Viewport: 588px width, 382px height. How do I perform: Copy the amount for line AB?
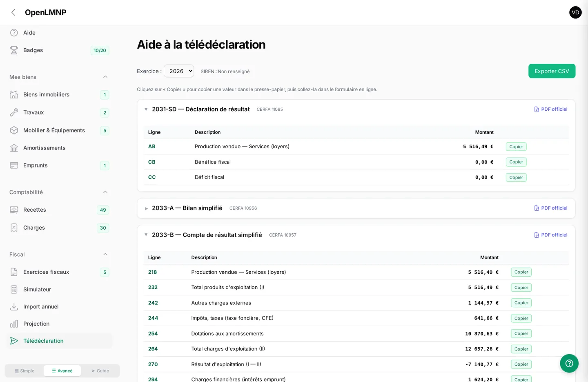click(x=516, y=147)
